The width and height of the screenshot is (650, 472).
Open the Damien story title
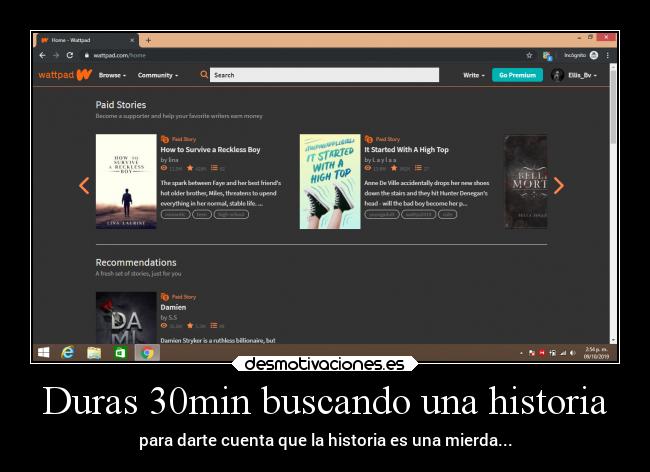coord(173,307)
